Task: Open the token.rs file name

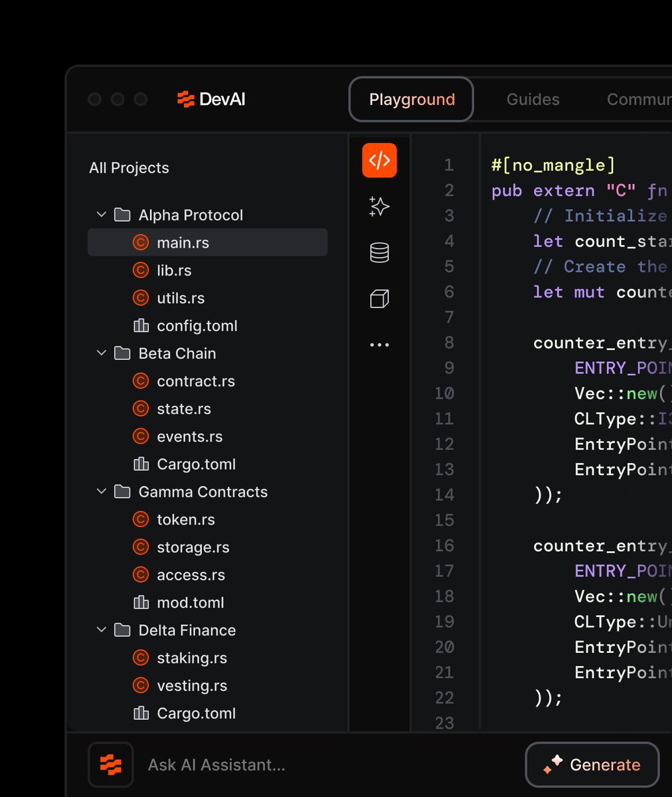Action: pyautogui.click(x=186, y=520)
